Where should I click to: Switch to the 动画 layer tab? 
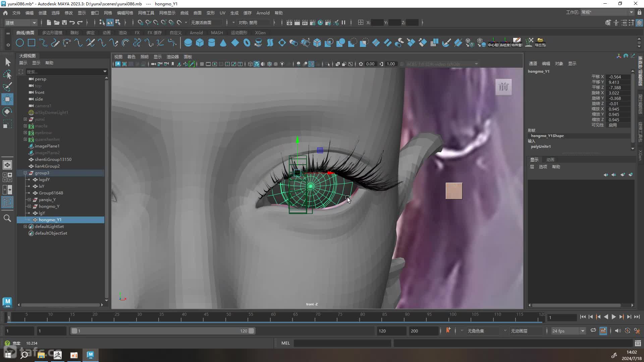[x=550, y=160]
